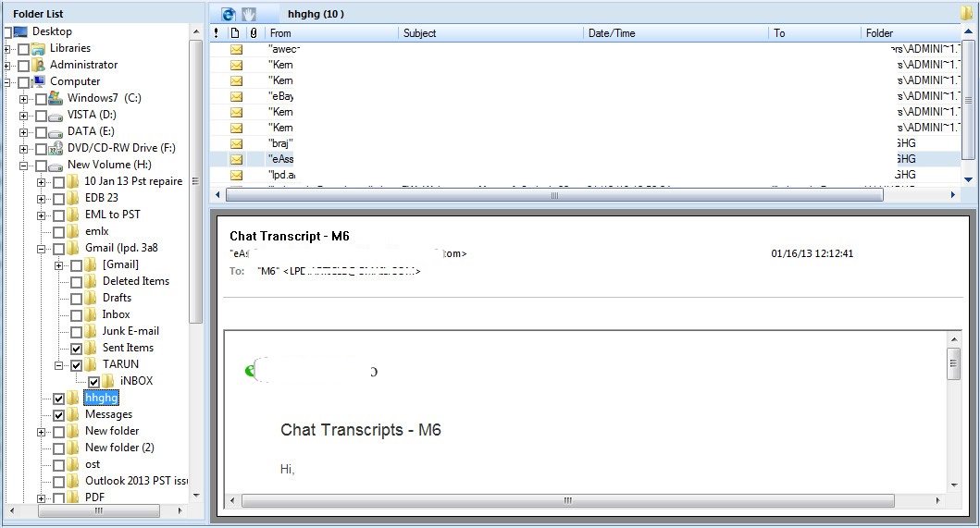Expand the EML to PST folder
The width and height of the screenshot is (980, 528).
coord(42,215)
